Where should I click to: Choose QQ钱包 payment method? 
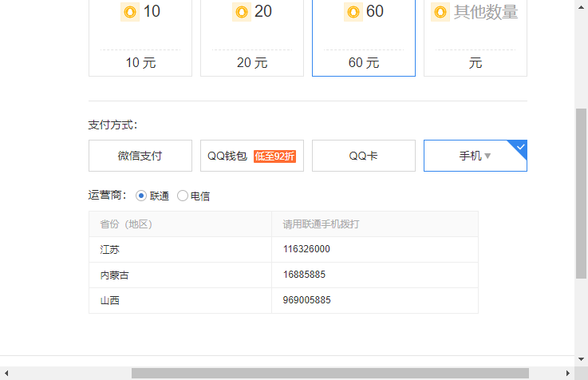point(252,156)
